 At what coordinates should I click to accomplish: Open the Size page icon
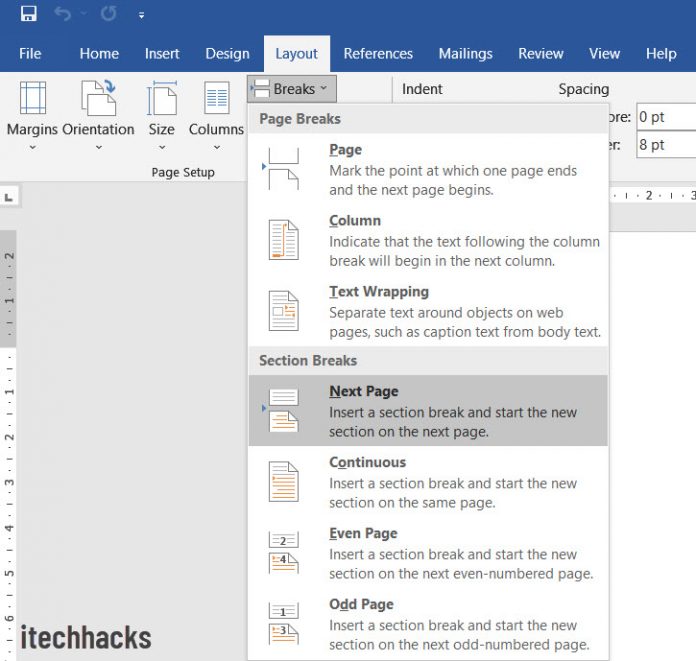(x=161, y=99)
